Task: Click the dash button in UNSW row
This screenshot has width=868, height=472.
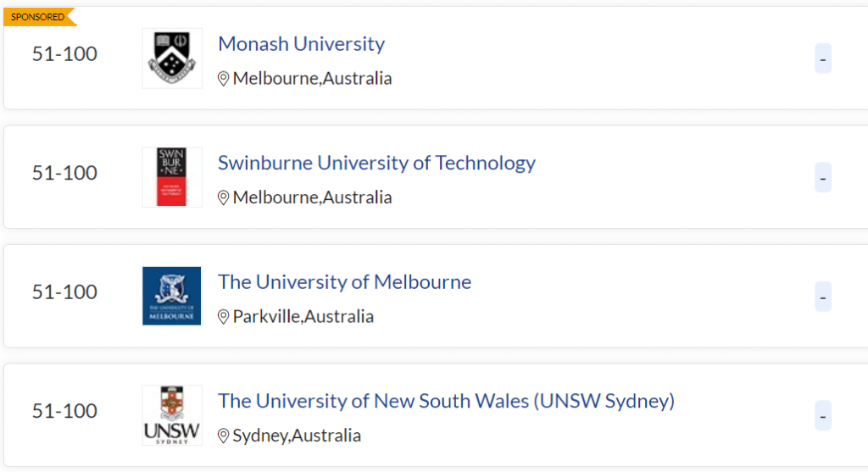Action: pos(822,416)
